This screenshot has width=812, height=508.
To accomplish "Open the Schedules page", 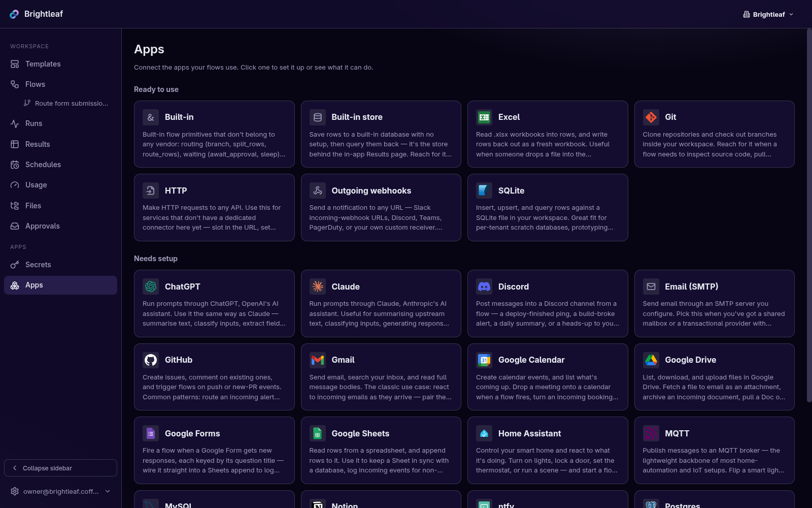I will [x=60, y=165].
